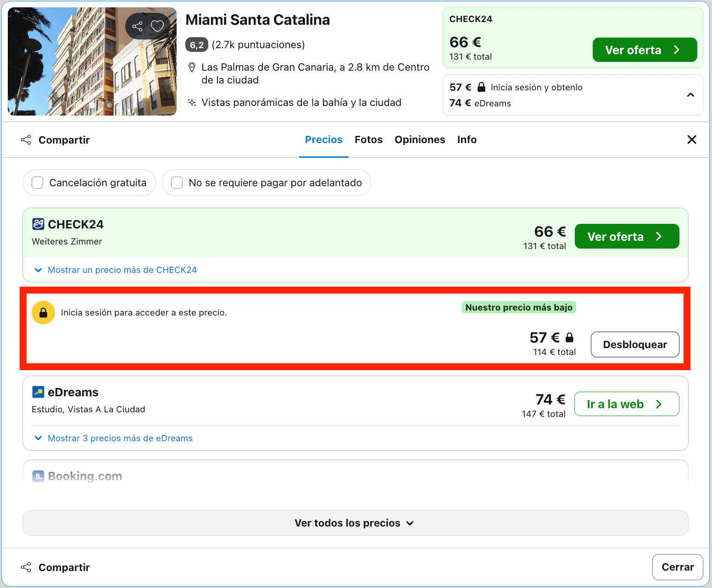Click the Cerrar button

pyautogui.click(x=678, y=567)
